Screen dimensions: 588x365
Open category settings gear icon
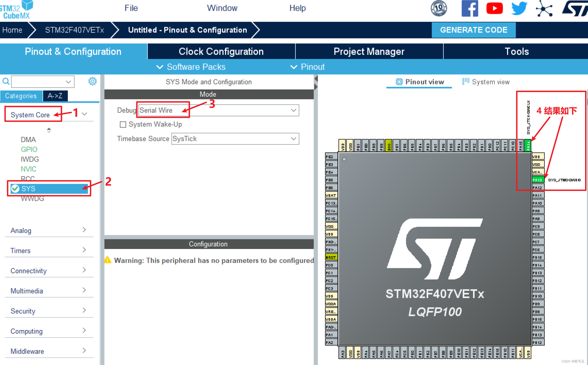(x=92, y=81)
